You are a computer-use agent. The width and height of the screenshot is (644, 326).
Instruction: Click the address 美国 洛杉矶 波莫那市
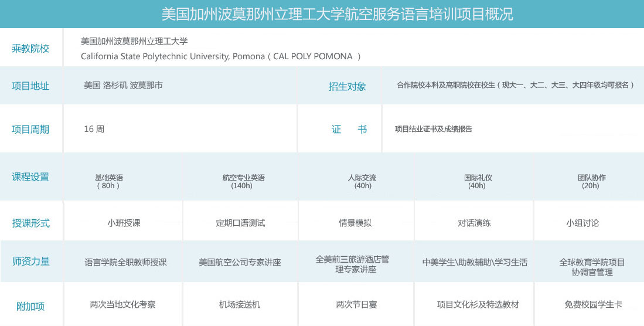tap(123, 85)
